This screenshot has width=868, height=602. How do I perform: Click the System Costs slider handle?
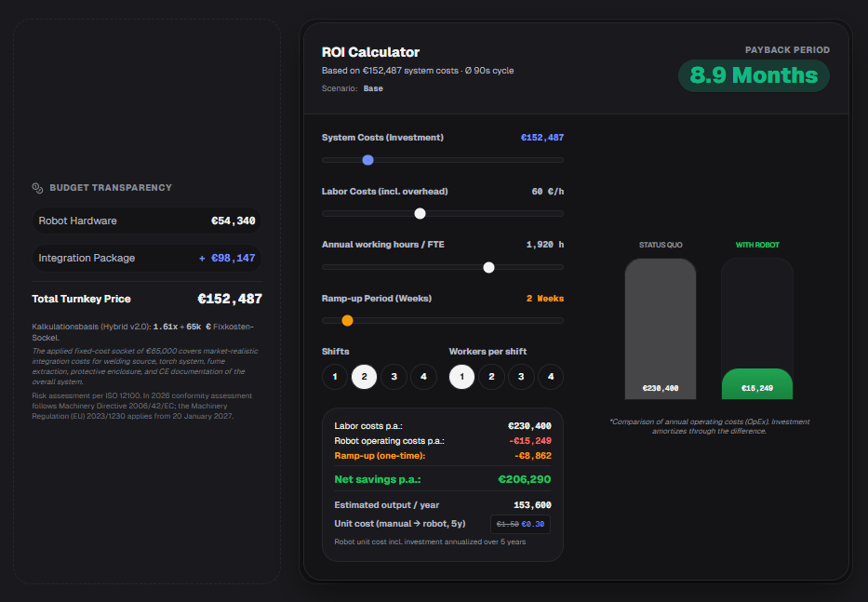(367, 160)
